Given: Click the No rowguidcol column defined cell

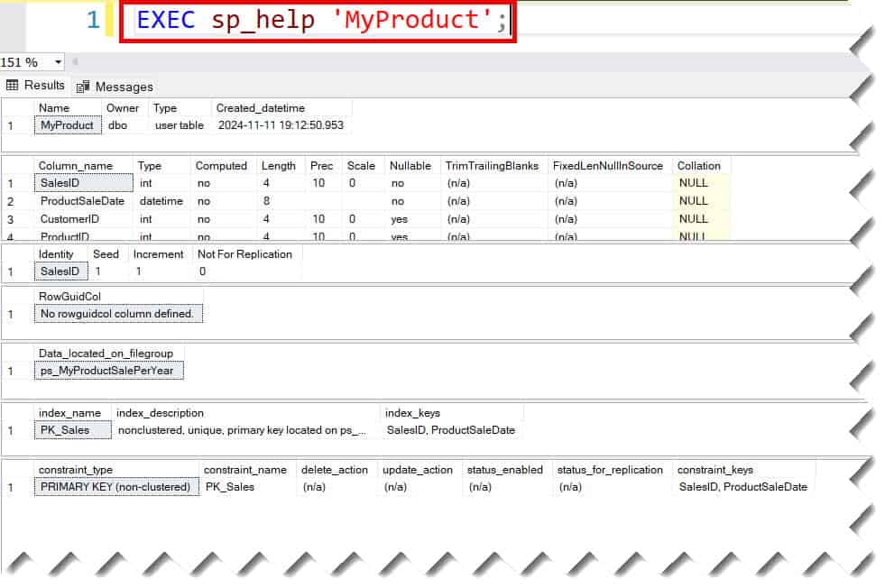Looking at the screenshot, I should tap(118, 313).
